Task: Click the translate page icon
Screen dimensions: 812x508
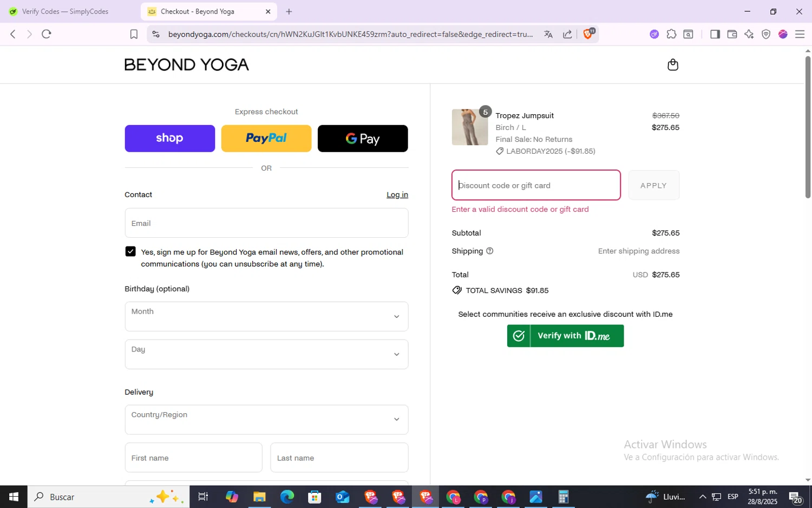Action: coord(548,34)
